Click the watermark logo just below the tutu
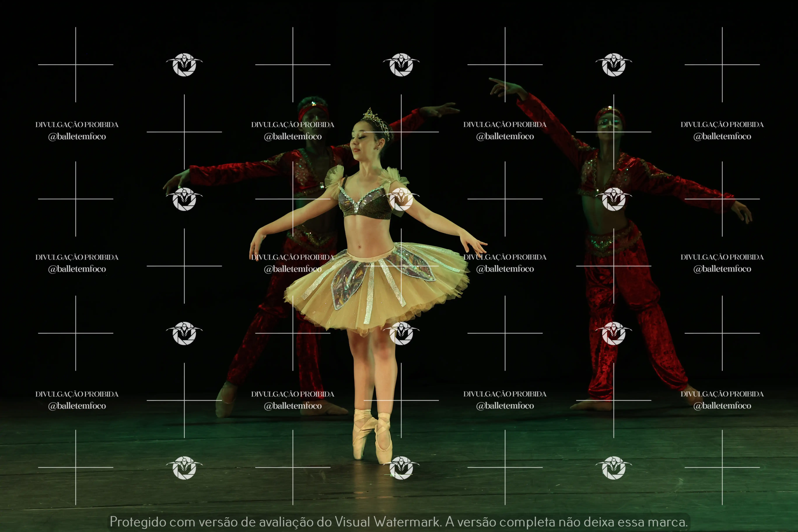 pyautogui.click(x=401, y=333)
